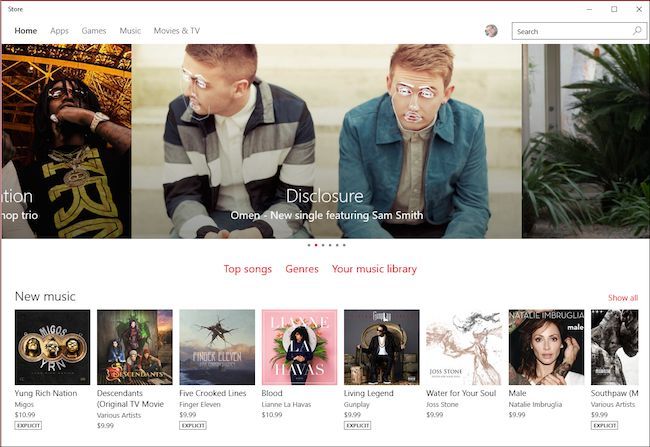Click Explicit badge under Living Legend
The image size is (650, 447).
click(x=357, y=425)
